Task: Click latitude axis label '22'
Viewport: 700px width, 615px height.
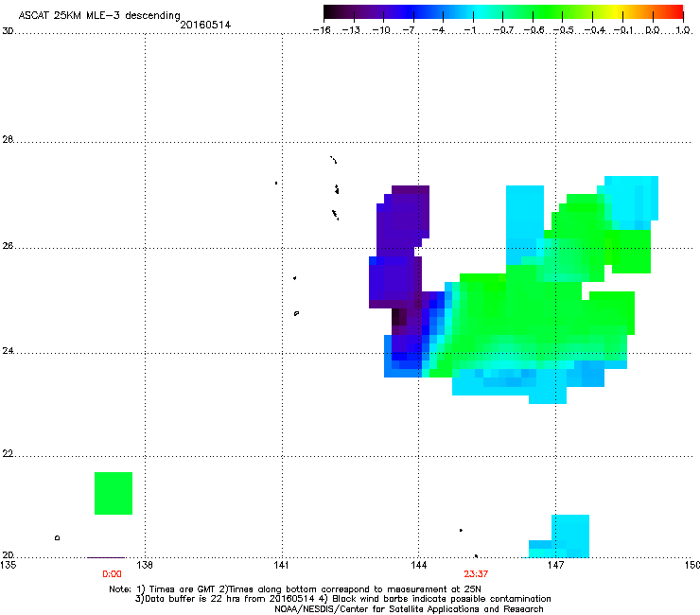Action: point(8,454)
